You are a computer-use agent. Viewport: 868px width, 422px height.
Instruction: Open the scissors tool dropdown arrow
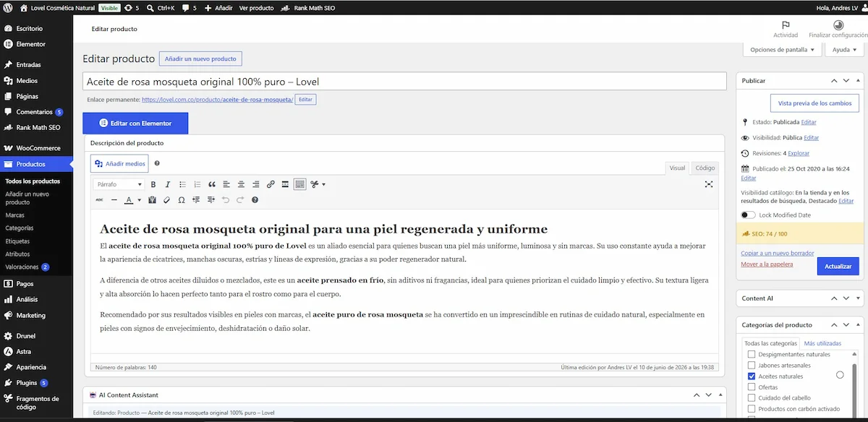323,184
